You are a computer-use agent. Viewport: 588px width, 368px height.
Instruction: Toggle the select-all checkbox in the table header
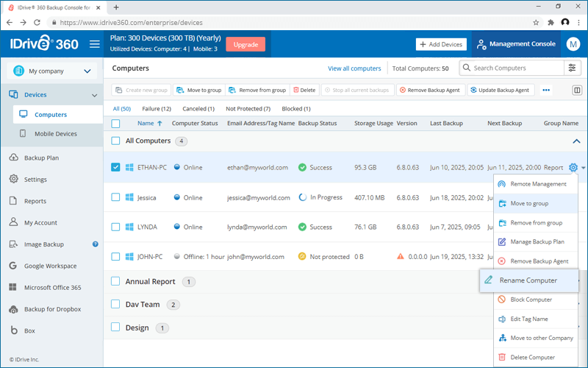(x=115, y=124)
